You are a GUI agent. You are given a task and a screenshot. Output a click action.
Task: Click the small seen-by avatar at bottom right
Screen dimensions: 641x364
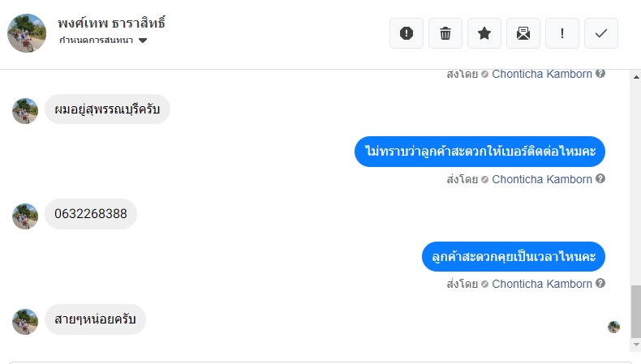point(613,327)
